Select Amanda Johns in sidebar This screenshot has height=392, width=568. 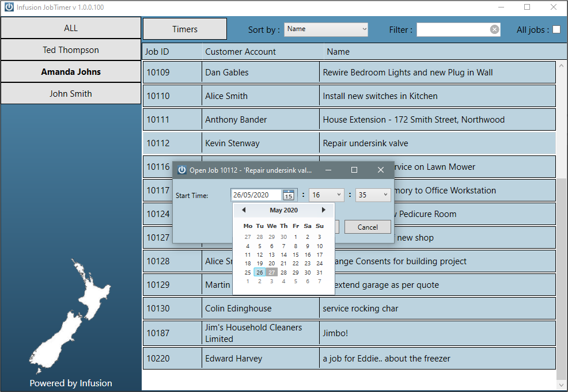coord(71,72)
